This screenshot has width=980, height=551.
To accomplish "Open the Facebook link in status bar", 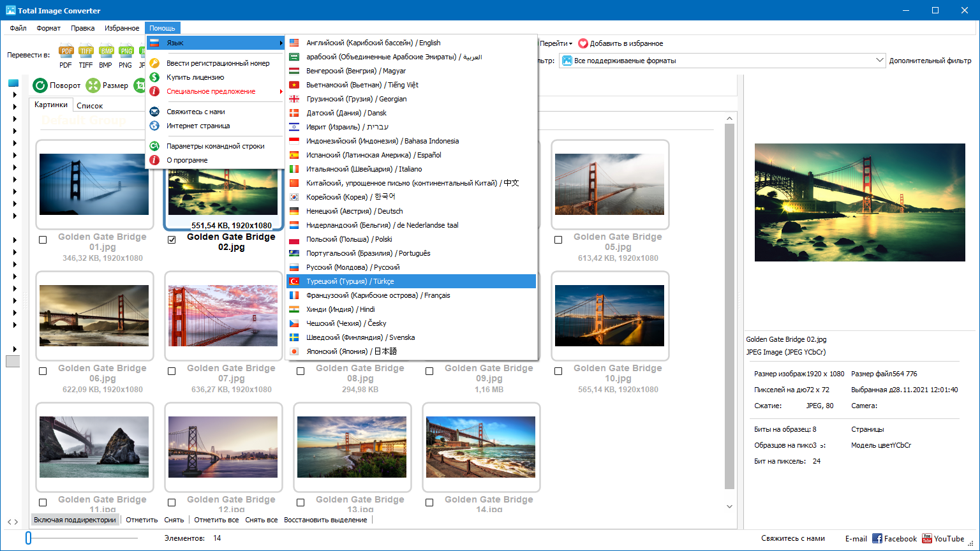I will click(x=895, y=539).
